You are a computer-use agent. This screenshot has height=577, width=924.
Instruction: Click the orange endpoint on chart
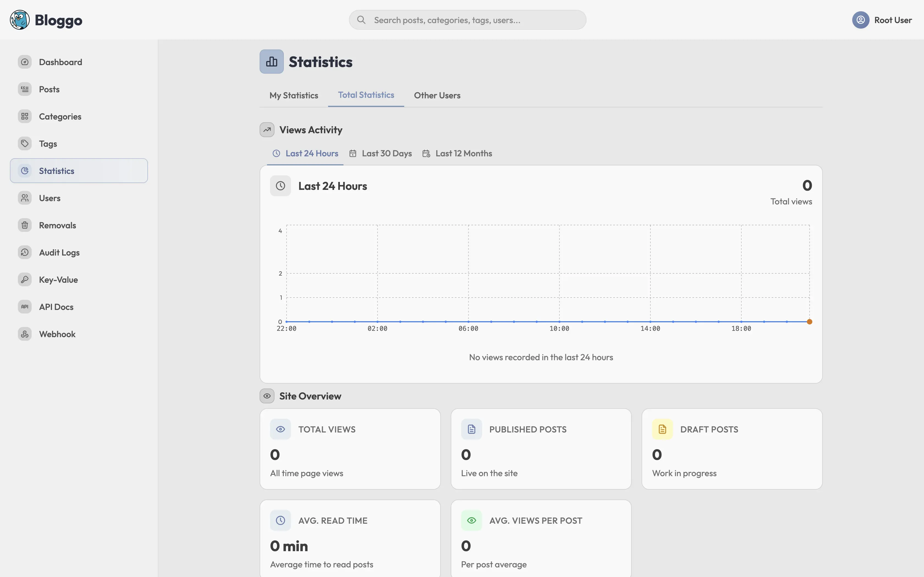pyautogui.click(x=809, y=322)
